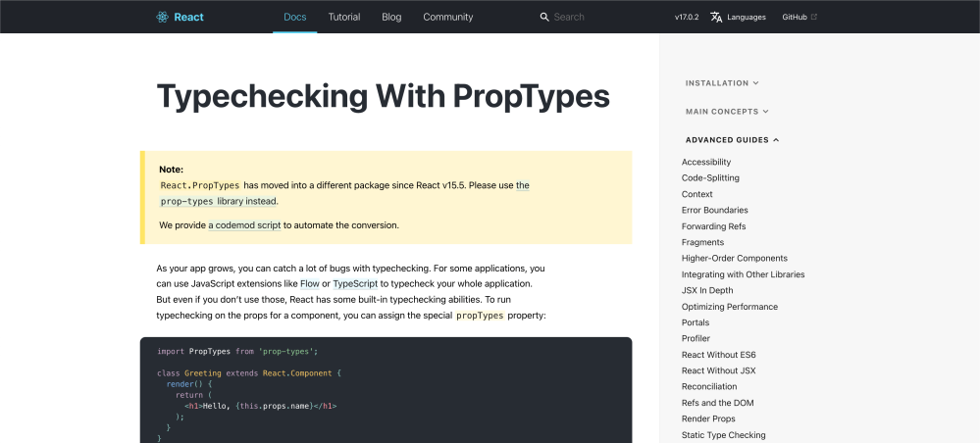Viewport: 980px width, 443px height.
Task: Click the Languages translate icon
Action: [x=716, y=17]
